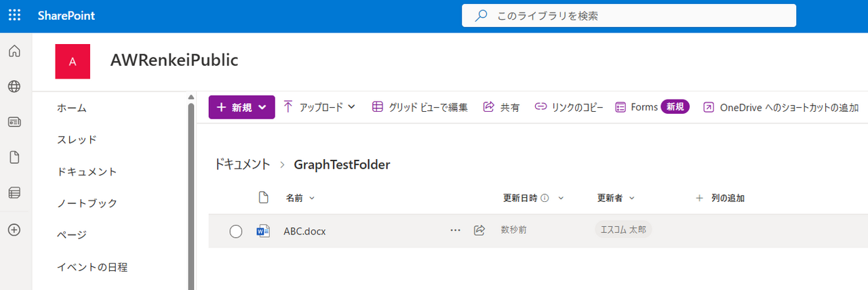Open the My files page icon
The height and width of the screenshot is (290, 868).
[x=14, y=158]
